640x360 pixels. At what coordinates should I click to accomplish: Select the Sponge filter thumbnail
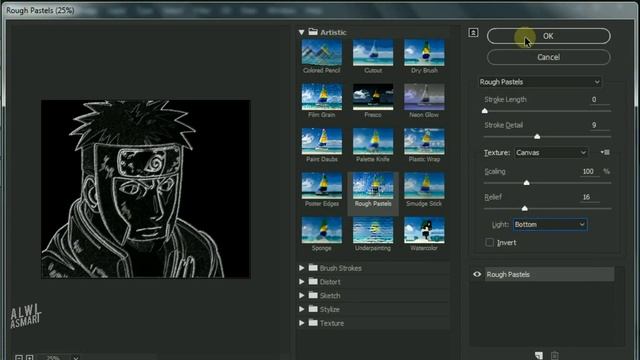click(322, 230)
